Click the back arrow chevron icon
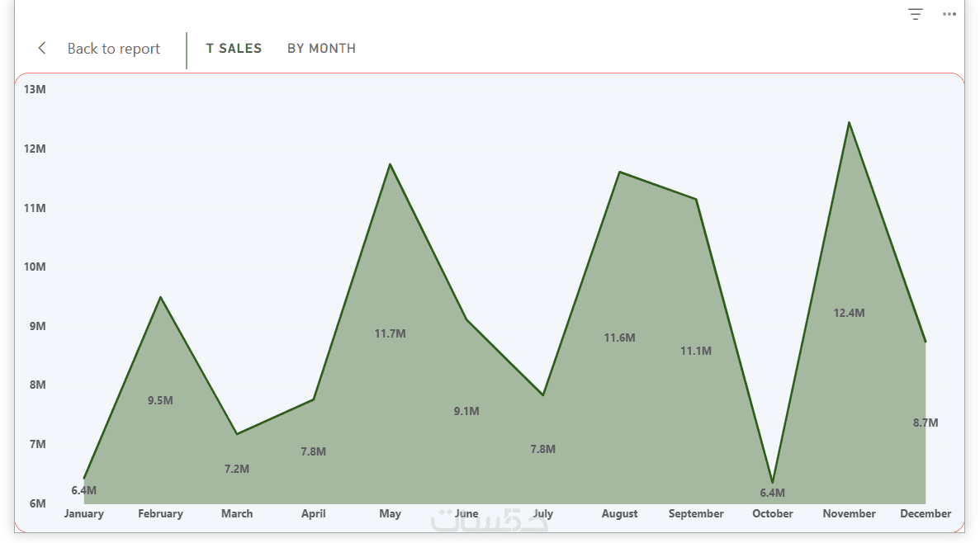 (42, 49)
